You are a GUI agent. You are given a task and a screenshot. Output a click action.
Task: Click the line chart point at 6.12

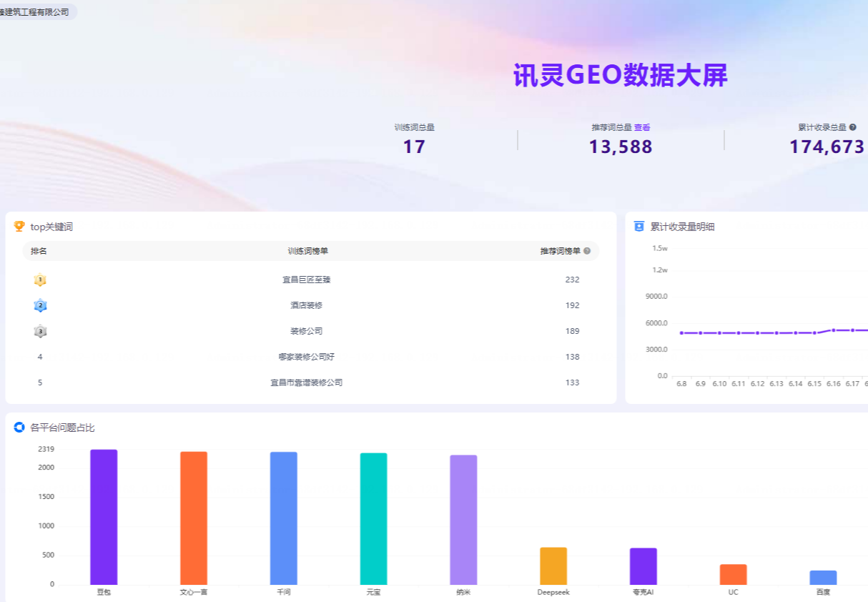758,333
